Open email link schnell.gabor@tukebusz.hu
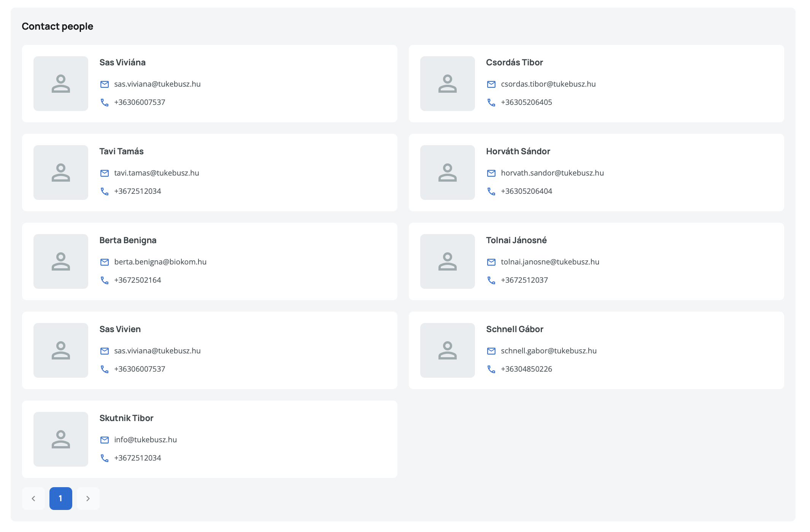This screenshot has width=810, height=532. tap(548, 351)
